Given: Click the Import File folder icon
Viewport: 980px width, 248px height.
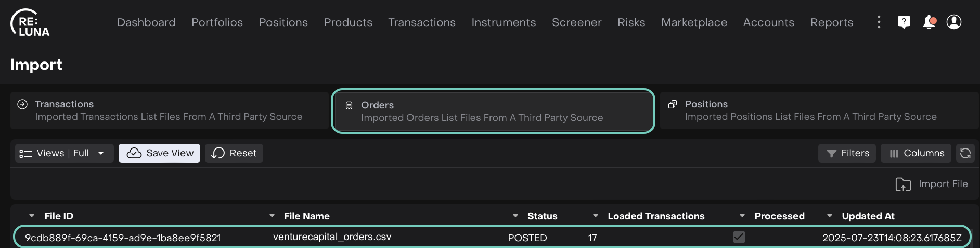Looking at the screenshot, I should pyautogui.click(x=903, y=184).
